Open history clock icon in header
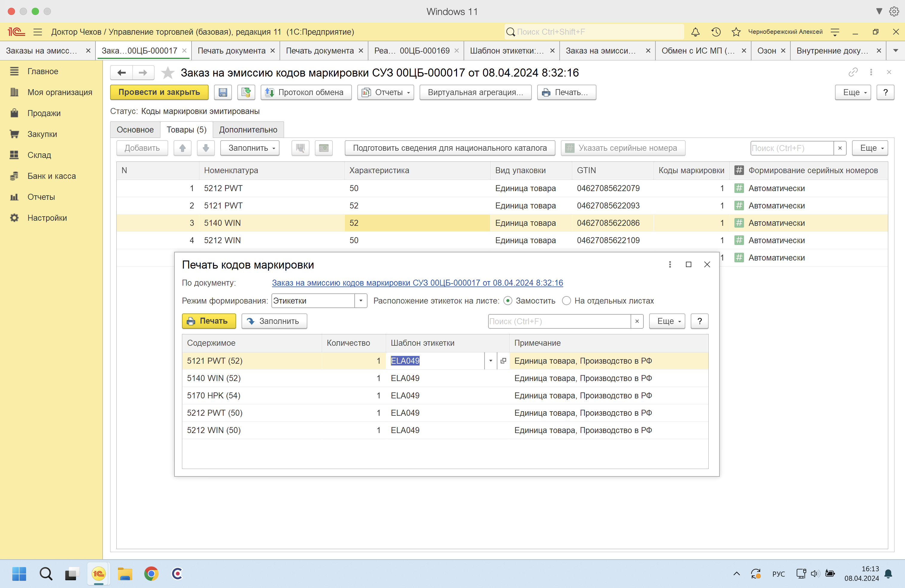 point(716,32)
